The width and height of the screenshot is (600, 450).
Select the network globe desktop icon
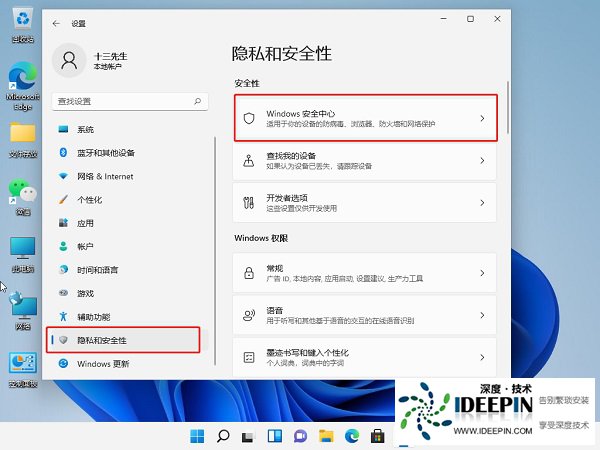[x=23, y=311]
